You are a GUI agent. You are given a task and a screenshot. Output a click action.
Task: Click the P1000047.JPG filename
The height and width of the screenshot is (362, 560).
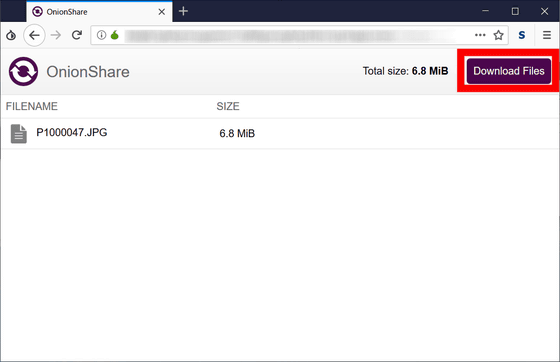(x=72, y=132)
